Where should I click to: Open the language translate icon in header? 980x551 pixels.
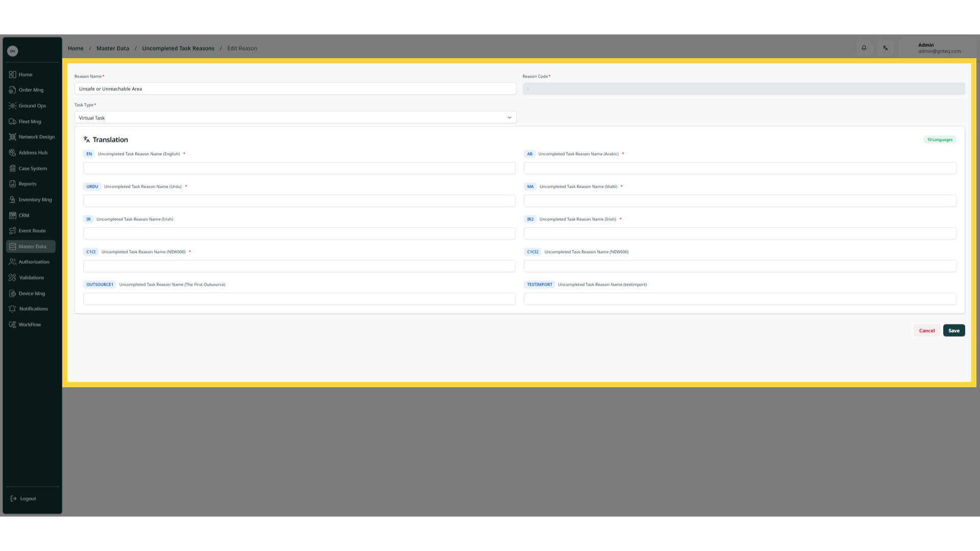click(x=886, y=48)
